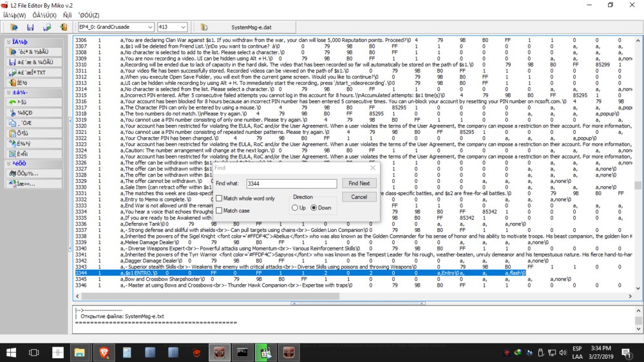
Task: Click the sidebar button ending in TXT
Action: pos(35,72)
